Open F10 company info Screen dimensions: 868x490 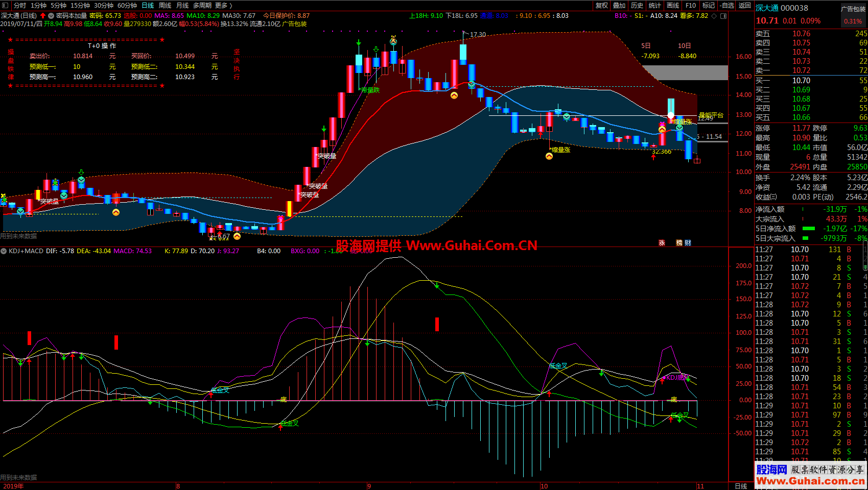click(x=691, y=5)
